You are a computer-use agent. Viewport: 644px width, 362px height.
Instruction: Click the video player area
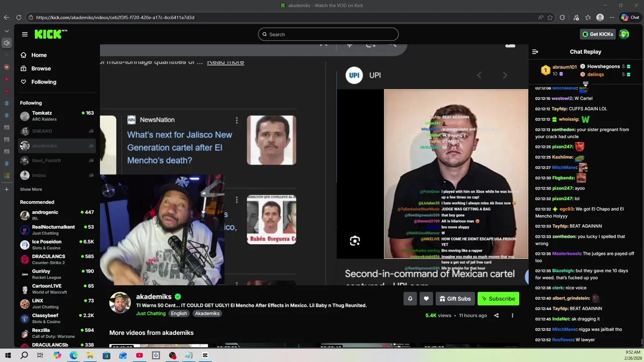314,164
